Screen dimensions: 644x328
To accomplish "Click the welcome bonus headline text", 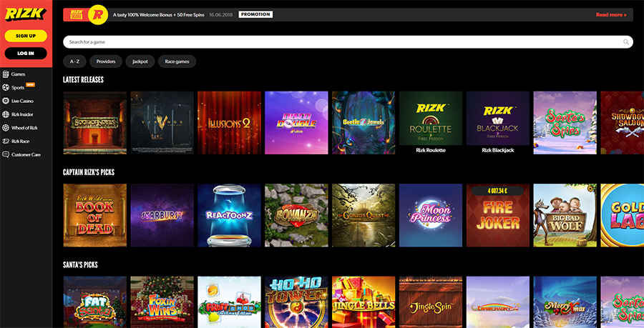I will coord(159,15).
